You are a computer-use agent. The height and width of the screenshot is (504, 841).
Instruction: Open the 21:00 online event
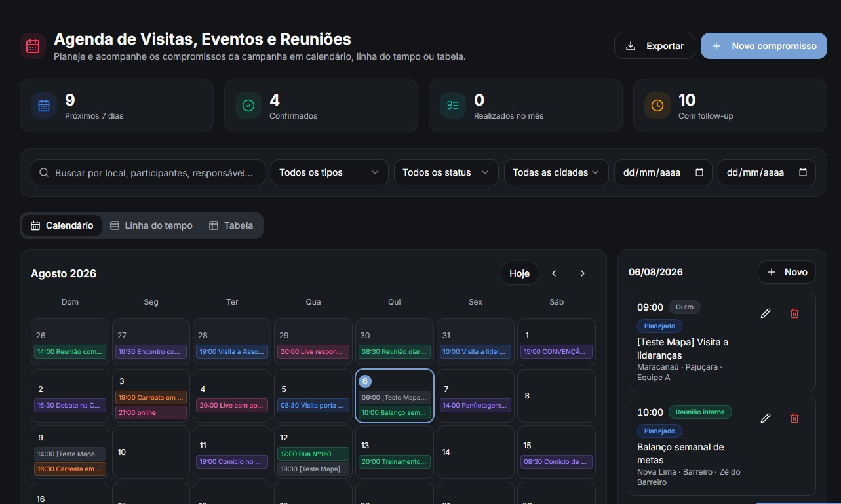[x=151, y=412]
